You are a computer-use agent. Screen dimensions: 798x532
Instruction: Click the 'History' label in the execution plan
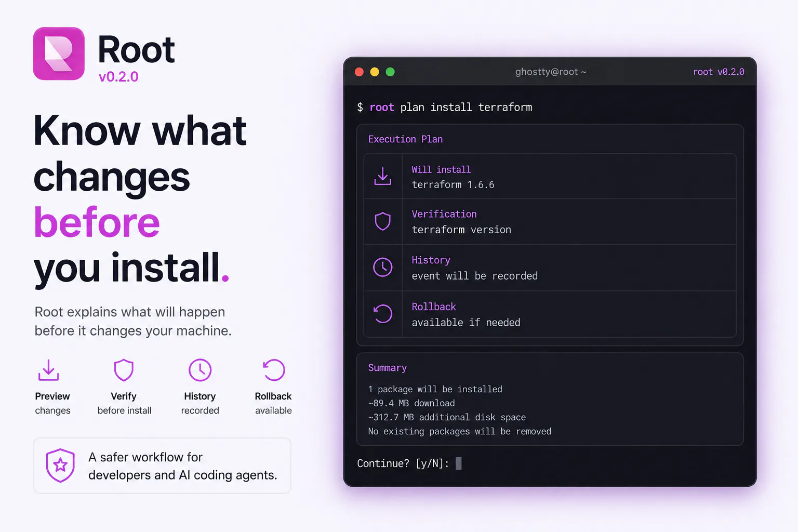coord(431,260)
